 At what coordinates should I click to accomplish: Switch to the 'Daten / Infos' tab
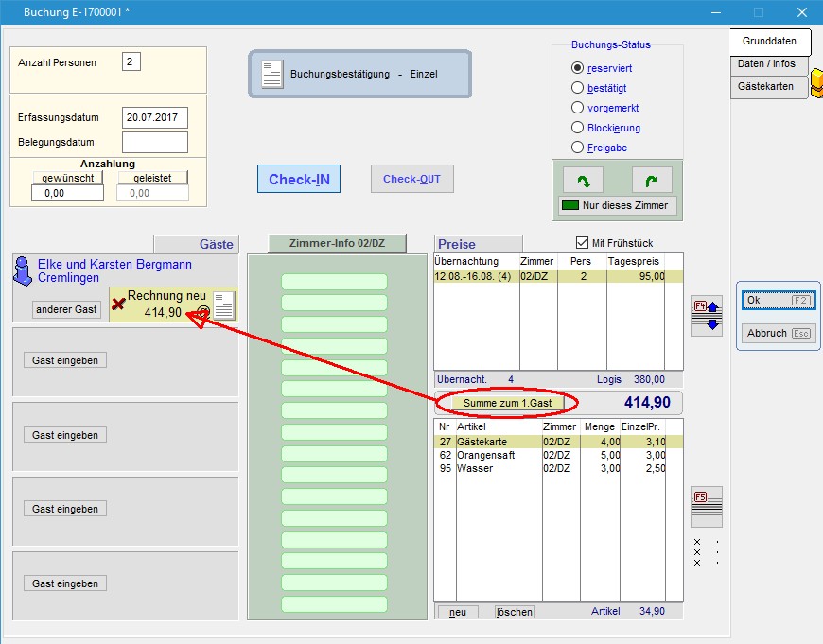tap(768, 64)
